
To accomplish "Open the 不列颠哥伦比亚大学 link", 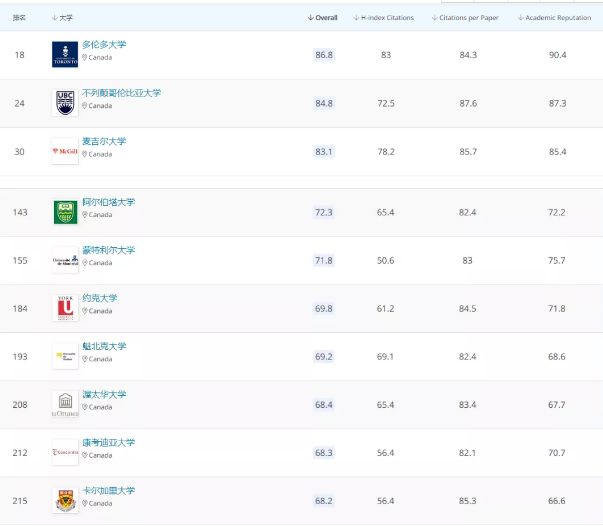I will tap(122, 93).
